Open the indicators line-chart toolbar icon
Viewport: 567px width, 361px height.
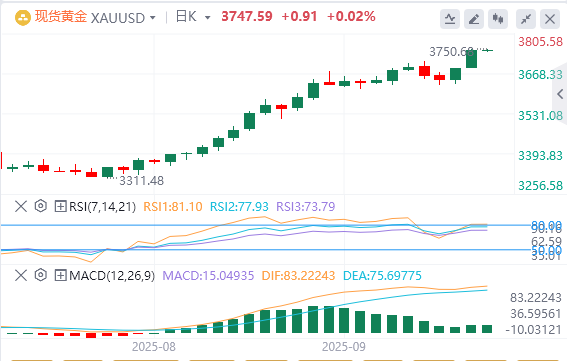(450, 19)
